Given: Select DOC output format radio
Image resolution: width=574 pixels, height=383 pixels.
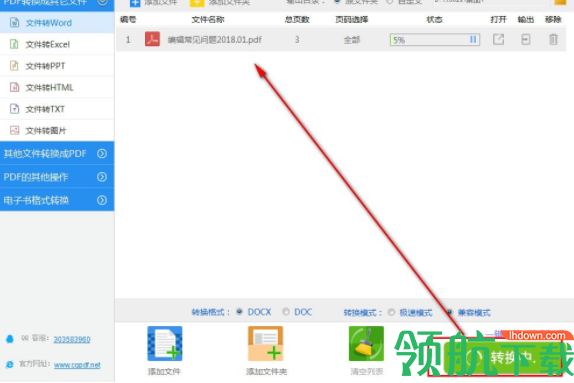Looking at the screenshot, I should [x=286, y=312].
